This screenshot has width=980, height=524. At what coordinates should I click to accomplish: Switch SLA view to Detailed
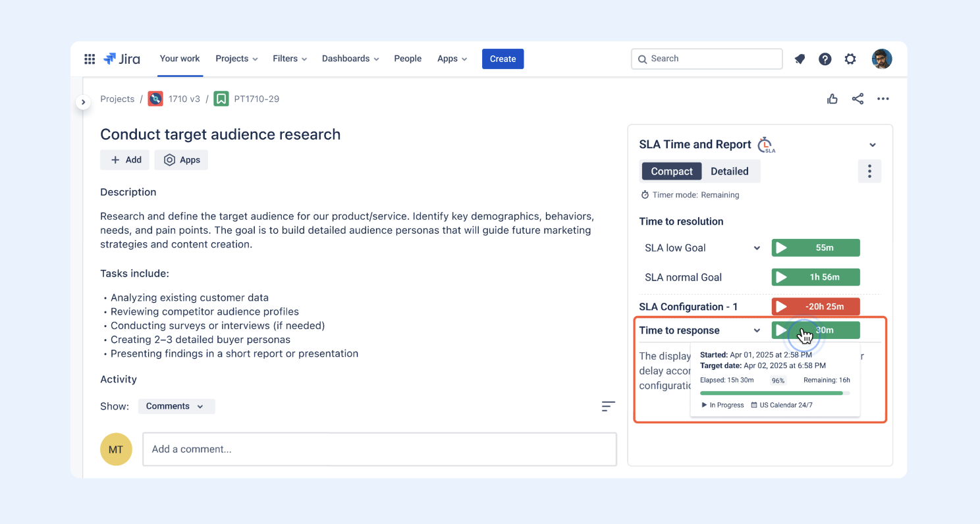pyautogui.click(x=730, y=171)
